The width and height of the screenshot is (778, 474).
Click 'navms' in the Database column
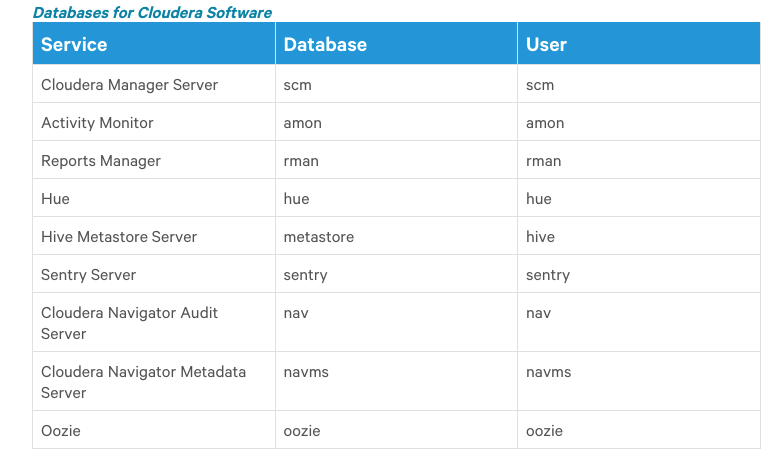click(x=306, y=372)
